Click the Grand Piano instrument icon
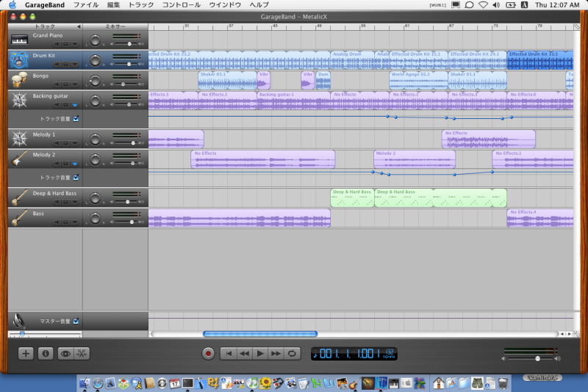 click(x=20, y=40)
